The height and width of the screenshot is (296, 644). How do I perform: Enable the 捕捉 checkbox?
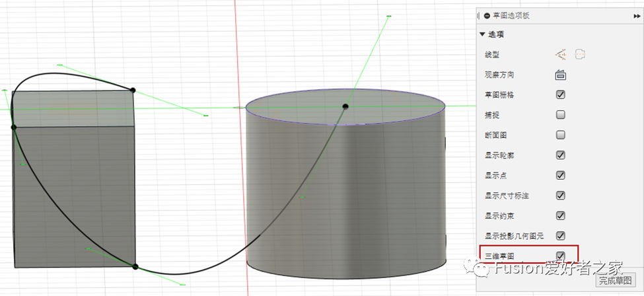(x=561, y=115)
